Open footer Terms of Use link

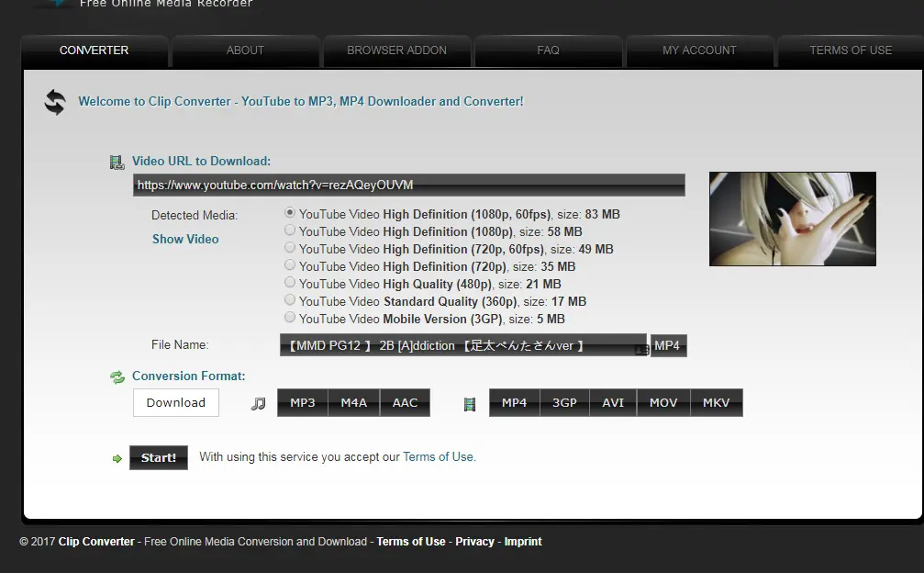click(411, 542)
